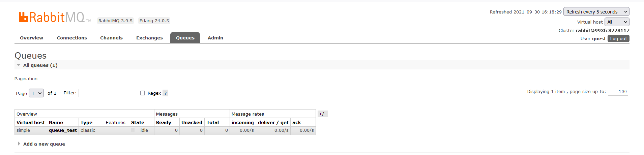Open the refresh interval dropdown
644x155 pixels.
[x=596, y=12]
